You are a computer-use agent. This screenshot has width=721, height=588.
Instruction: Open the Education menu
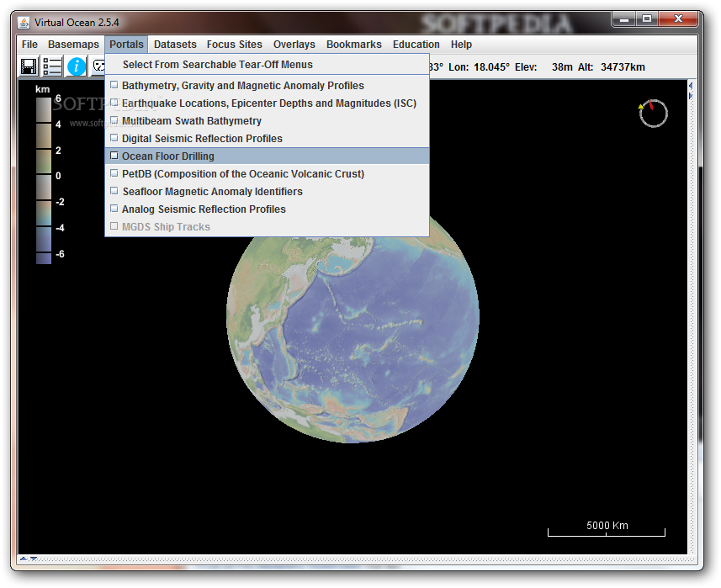point(416,45)
